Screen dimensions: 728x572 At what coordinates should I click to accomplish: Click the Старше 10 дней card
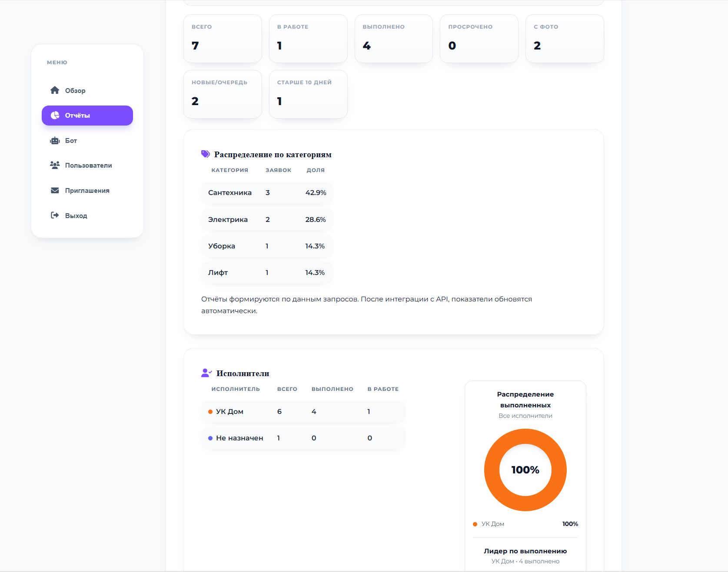click(x=308, y=94)
